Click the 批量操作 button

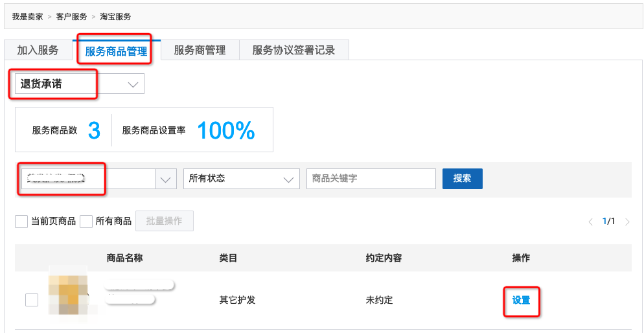(165, 221)
